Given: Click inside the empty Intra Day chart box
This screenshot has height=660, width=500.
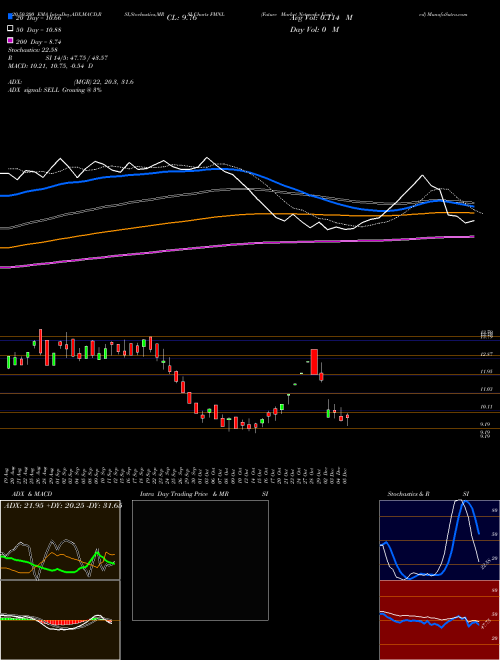Looking at the screenshot, I should (200, 560).
